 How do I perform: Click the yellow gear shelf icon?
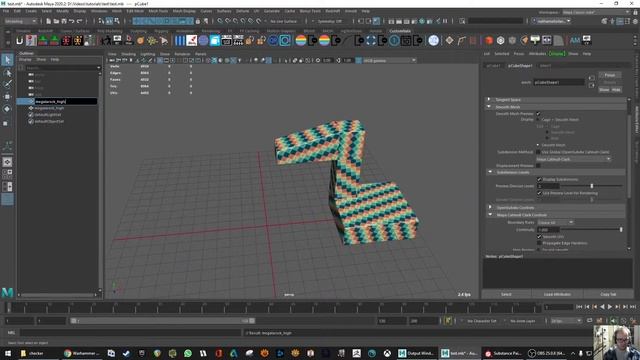point(152,40)
